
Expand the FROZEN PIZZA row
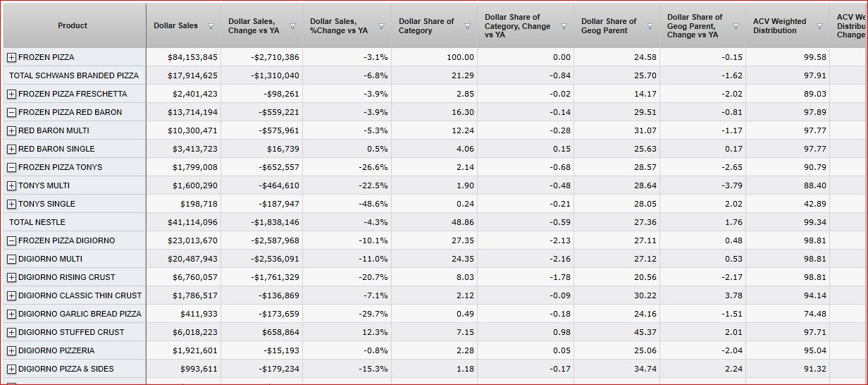(x=11, y=57)
